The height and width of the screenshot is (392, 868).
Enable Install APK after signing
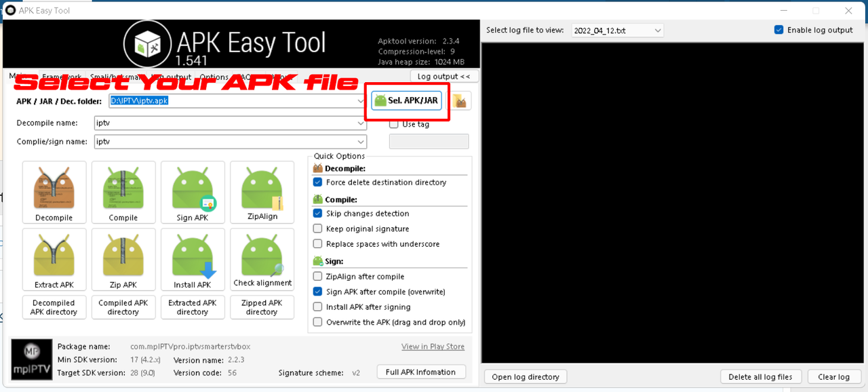pos(317,307)
